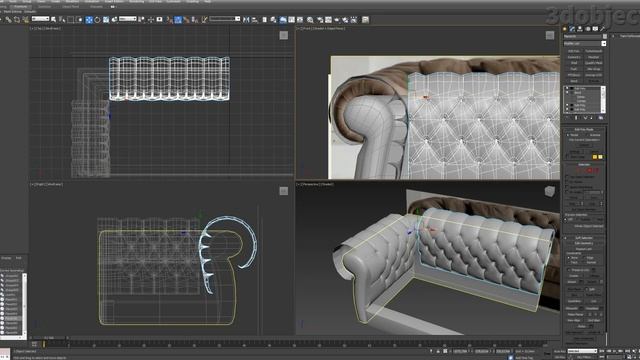Activate the Select and Scale tool
This screenshot has width=640, height=360.
[x=106, y=20]
